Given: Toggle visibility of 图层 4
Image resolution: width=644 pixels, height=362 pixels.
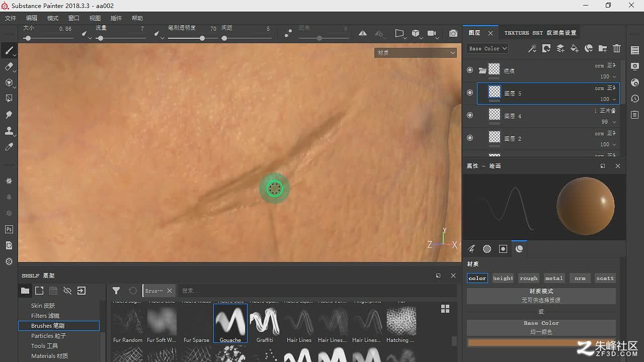Looking at the screenshot, I should click(470, 115).
